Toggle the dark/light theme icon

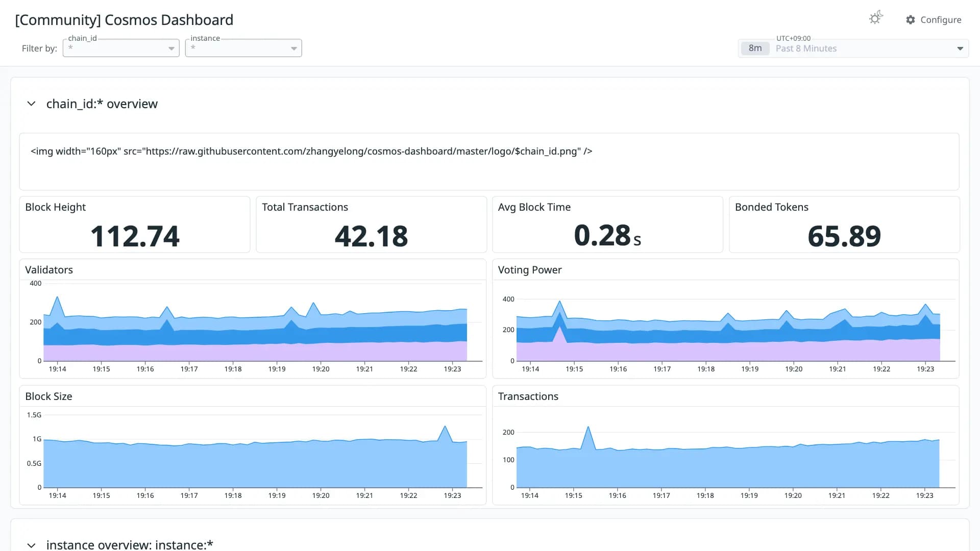(x=876, y=18)
